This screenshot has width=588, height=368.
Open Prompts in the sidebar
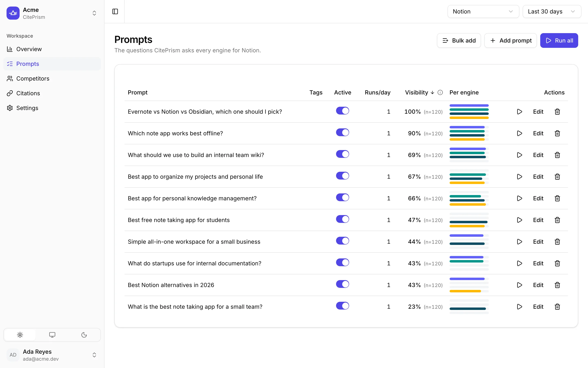52,64
